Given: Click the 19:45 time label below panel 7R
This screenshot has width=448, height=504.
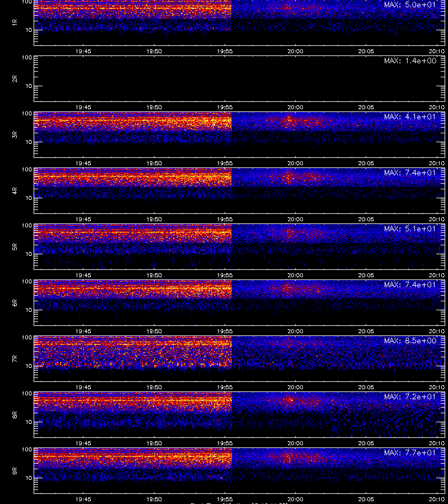Looking at the screenshot, I should point(83,388).
